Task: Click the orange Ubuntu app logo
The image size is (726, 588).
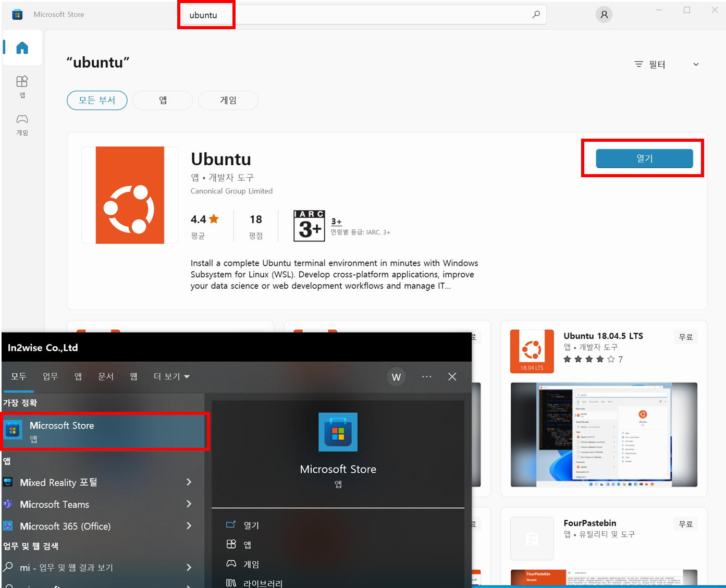Action: [130, 195]
